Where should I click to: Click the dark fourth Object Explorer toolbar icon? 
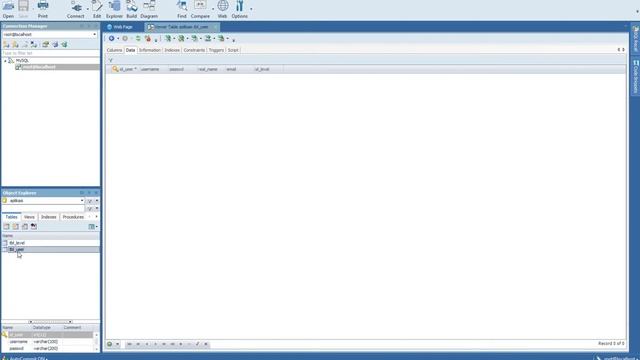(x=34, y=227)
